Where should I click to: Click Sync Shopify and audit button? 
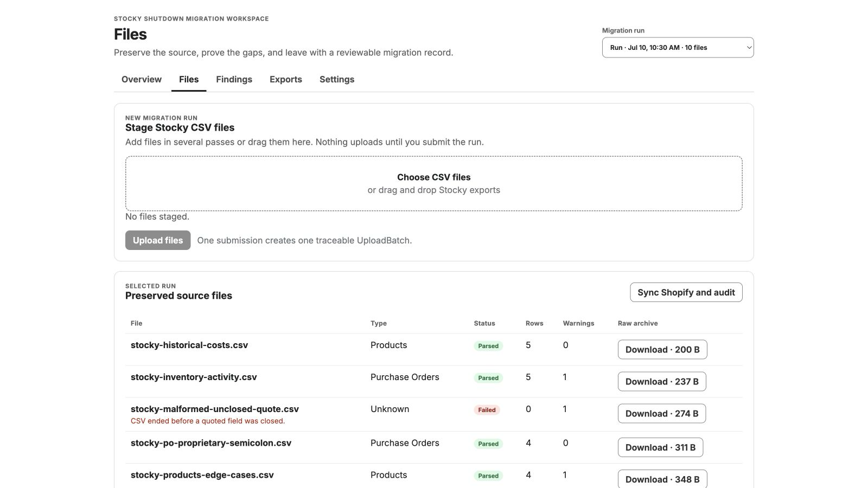coord(686,292)
